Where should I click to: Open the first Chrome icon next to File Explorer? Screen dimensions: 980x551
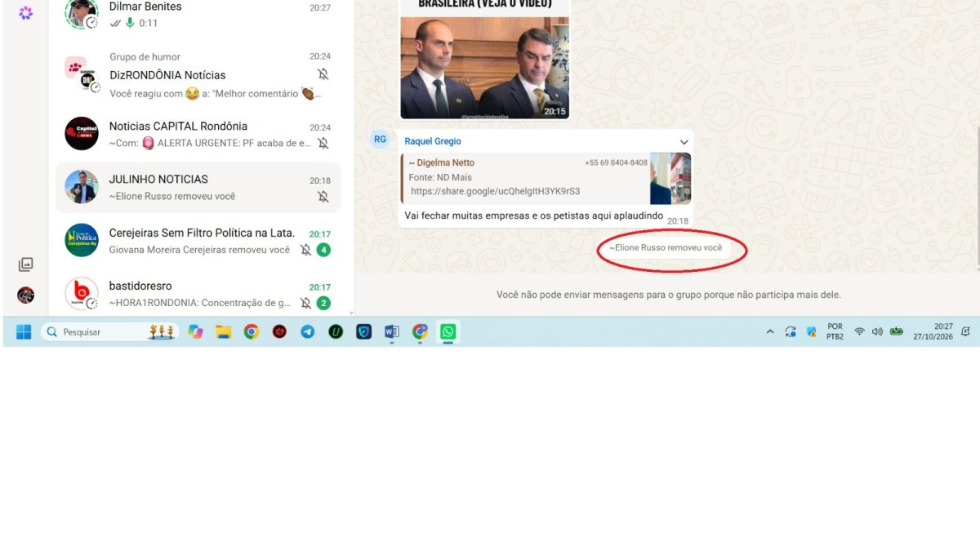click(x=252, y=331)
